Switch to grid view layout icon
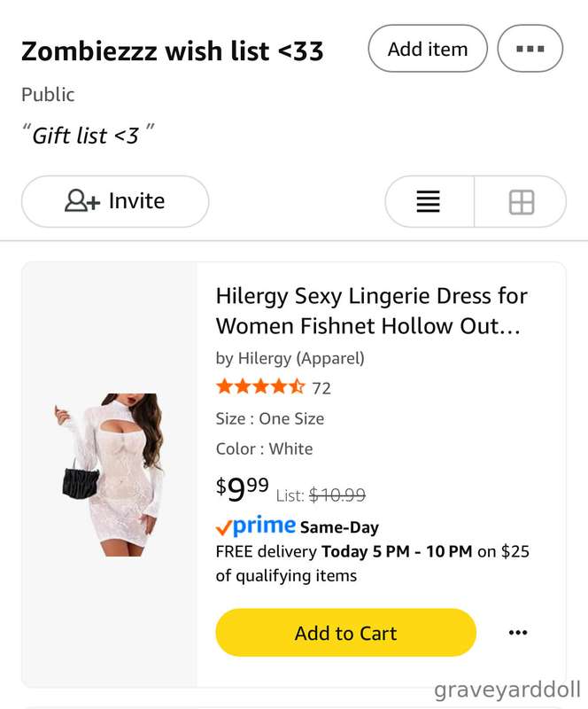 click(522, 202)
